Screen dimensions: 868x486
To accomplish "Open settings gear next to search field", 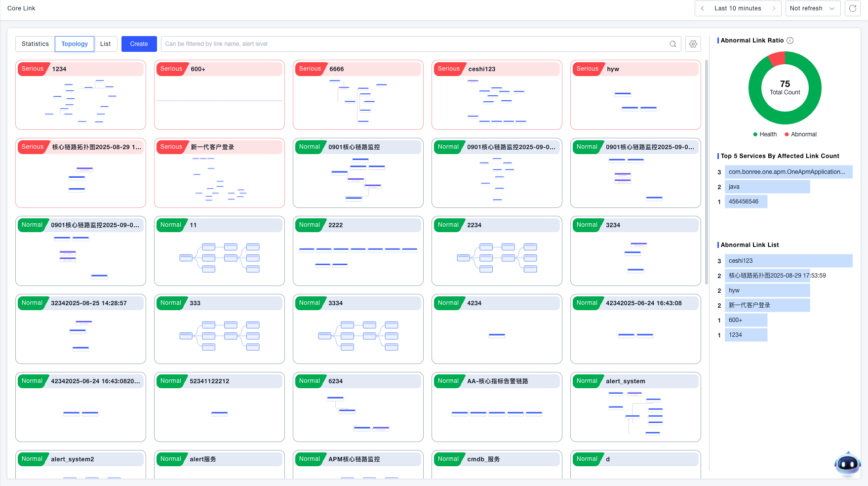I will 693,44.
